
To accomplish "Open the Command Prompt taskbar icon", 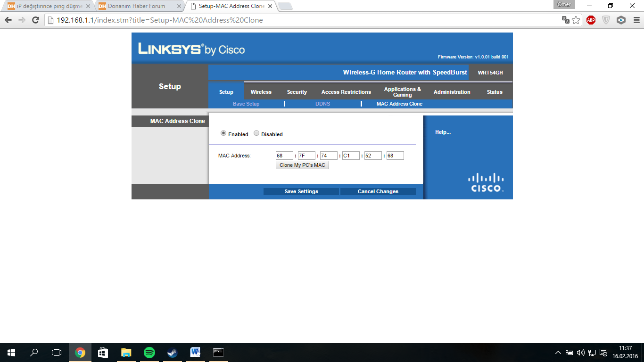I will pyautogui.click(x=218, y=353).
